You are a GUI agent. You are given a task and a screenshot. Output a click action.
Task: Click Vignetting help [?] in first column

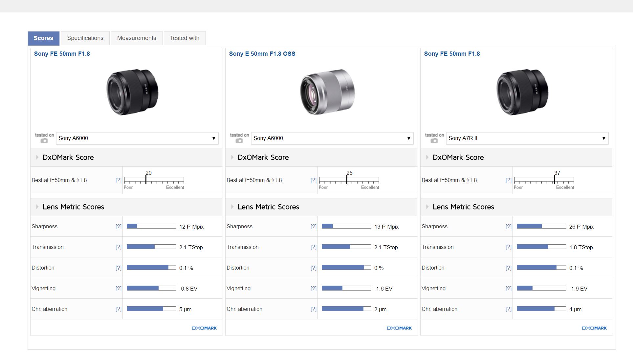tap(119, 289)
